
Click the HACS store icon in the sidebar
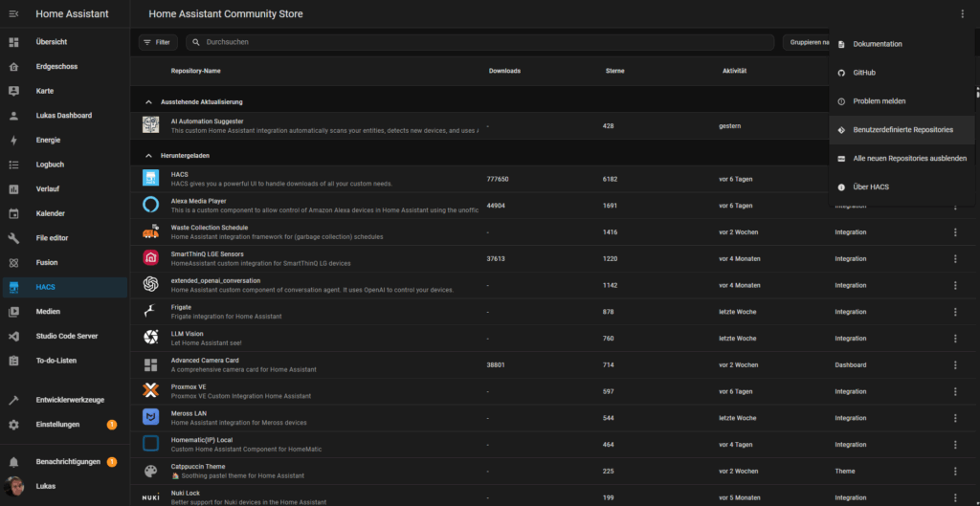coord(13,287)
